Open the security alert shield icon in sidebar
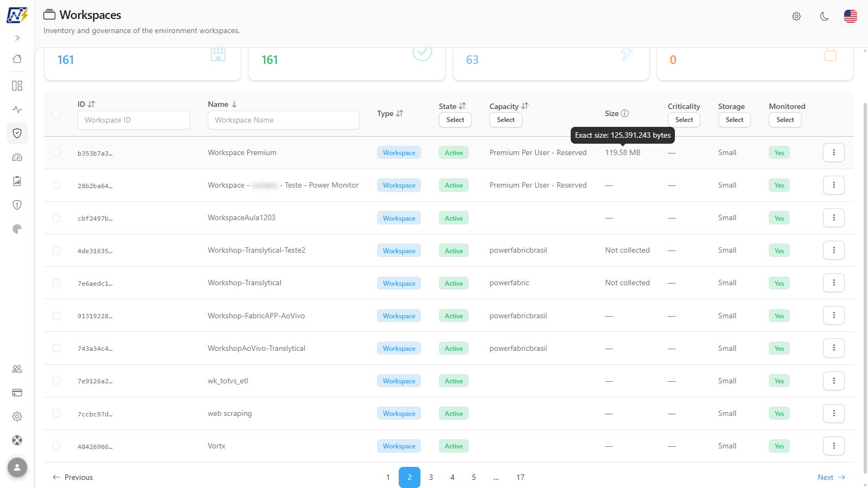This screenshot has width=868, height=488. click(17, 205)
